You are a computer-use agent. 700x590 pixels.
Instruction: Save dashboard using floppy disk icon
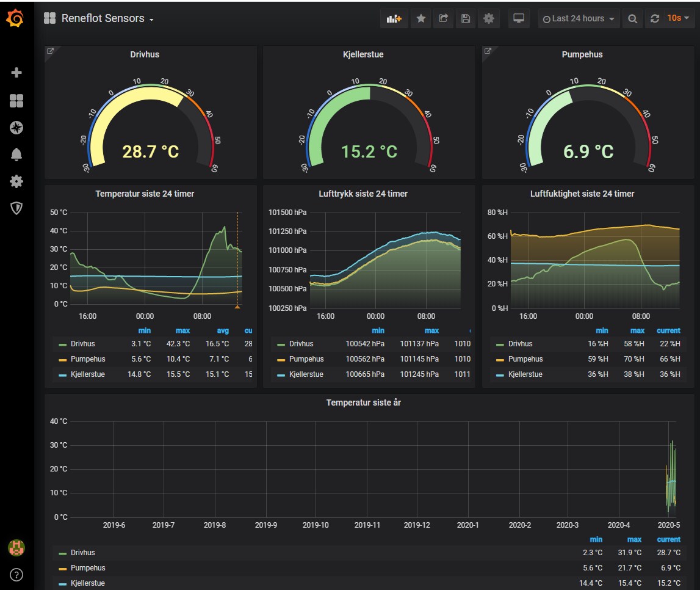tap(466, 19)
